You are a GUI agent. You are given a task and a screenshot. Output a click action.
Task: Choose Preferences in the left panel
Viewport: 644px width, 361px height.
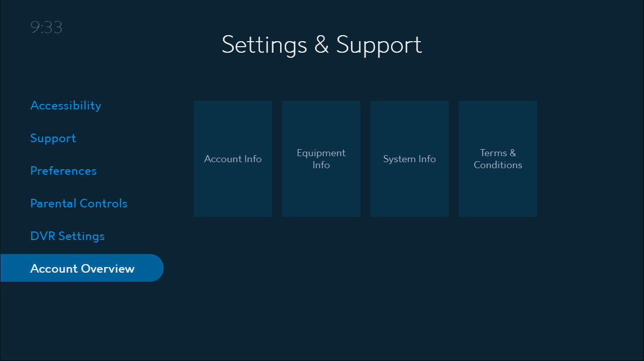click(63, 171)
